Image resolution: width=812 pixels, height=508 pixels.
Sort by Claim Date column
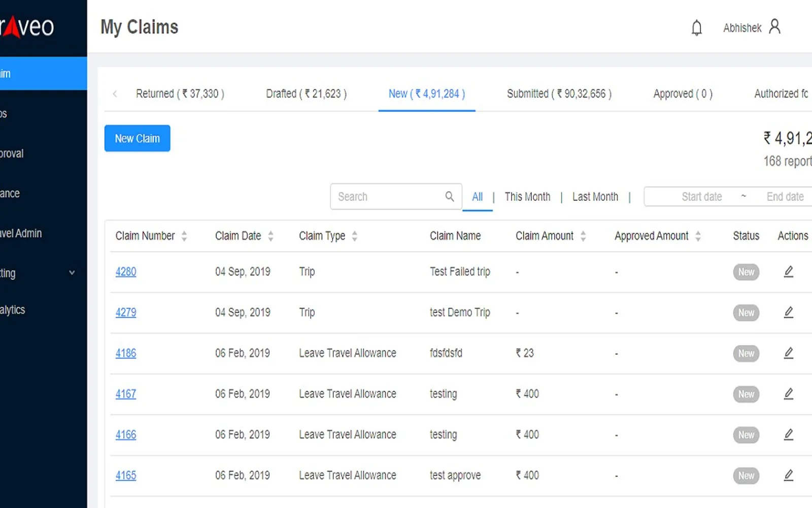click(270, 236)
